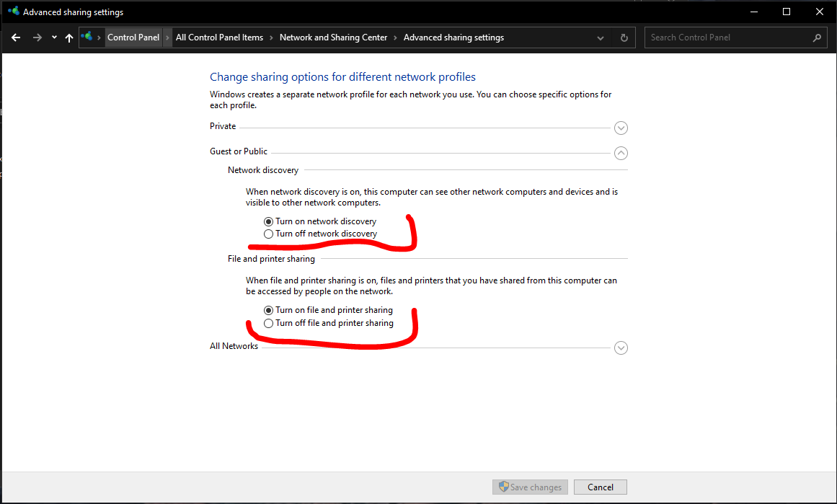Image resolution: width=837 pixels, height=504 pixels.
Task: Click the address bar network icon
Action: [87, 37]
